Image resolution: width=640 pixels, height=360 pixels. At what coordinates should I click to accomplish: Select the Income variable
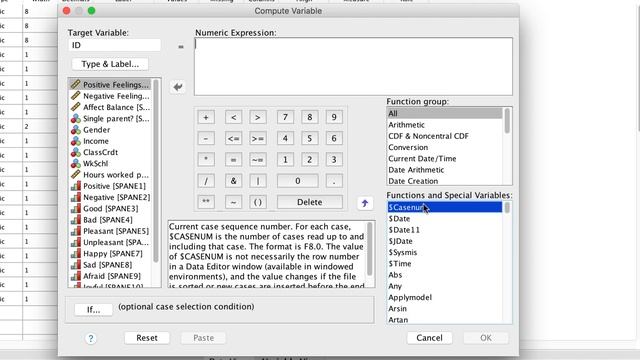tap(109, 141)
